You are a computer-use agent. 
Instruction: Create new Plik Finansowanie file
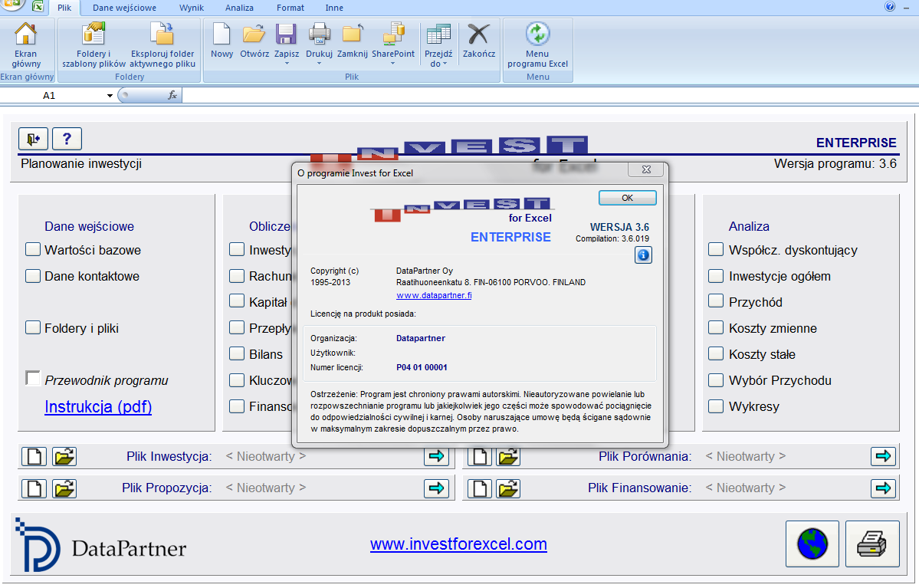coord(479,488)
